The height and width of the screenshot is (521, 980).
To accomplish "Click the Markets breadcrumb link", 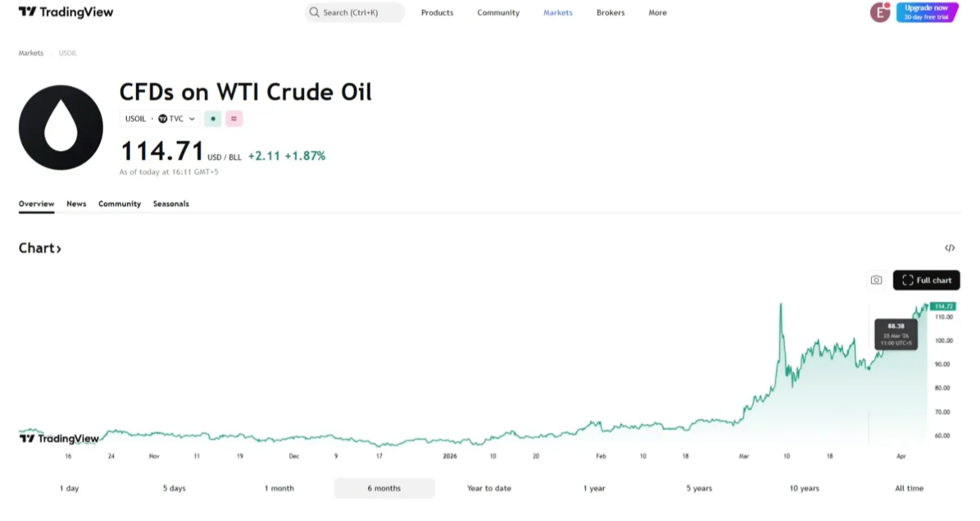I will 31,53.
